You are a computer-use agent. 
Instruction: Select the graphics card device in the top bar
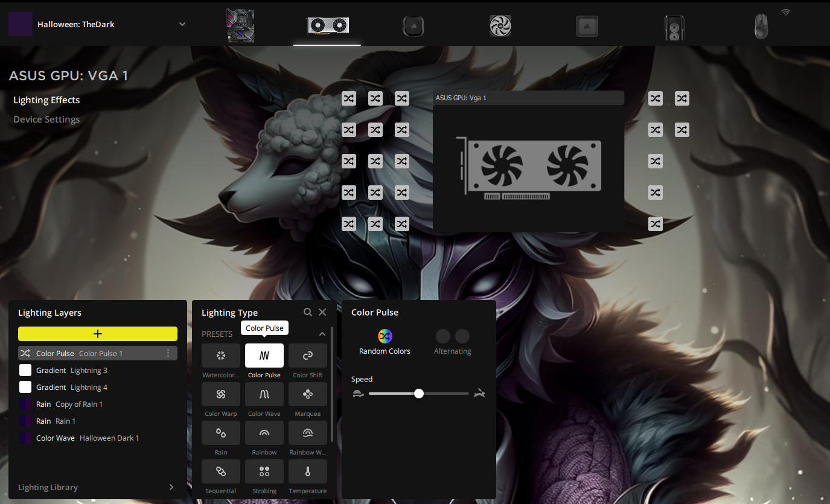tap(327, 25)
